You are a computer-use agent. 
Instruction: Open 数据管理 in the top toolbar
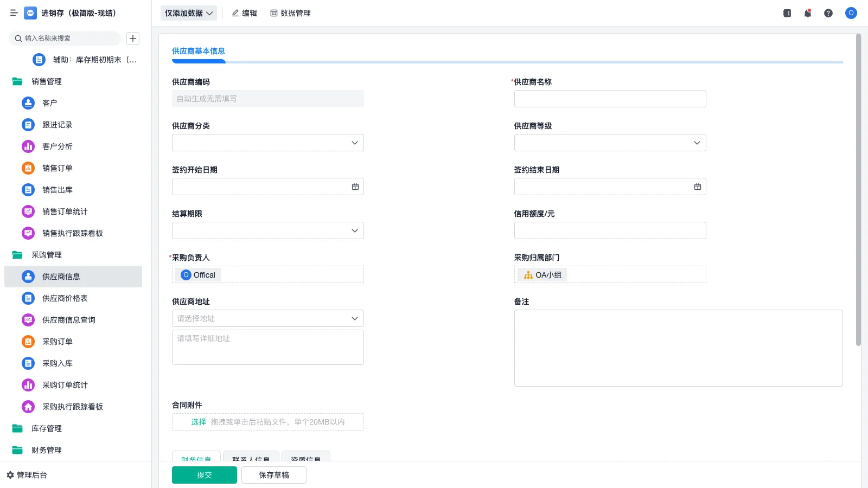(x=291, y=13)
